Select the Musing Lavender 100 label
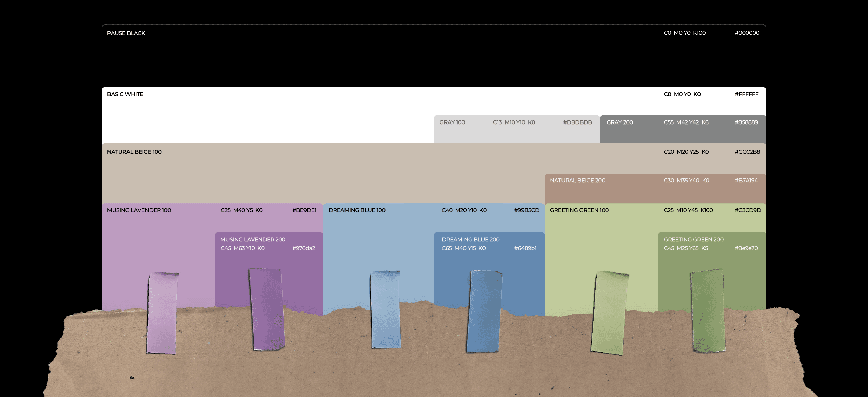 tap(139, 210)
